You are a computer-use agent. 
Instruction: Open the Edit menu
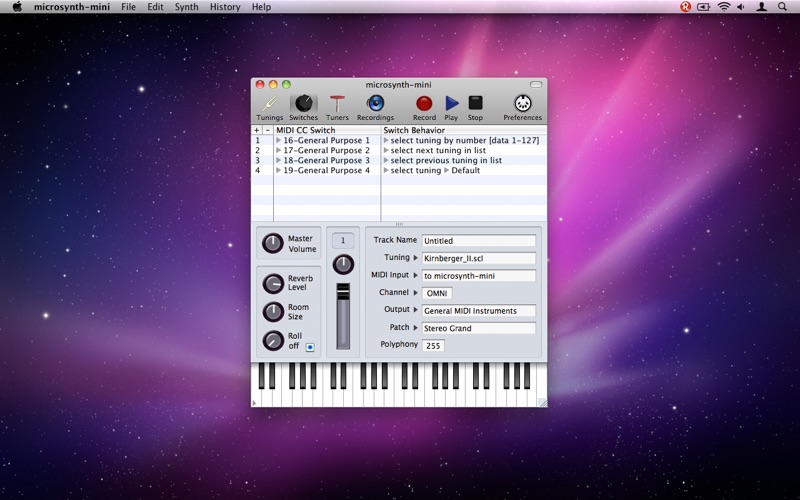(155, 7)
